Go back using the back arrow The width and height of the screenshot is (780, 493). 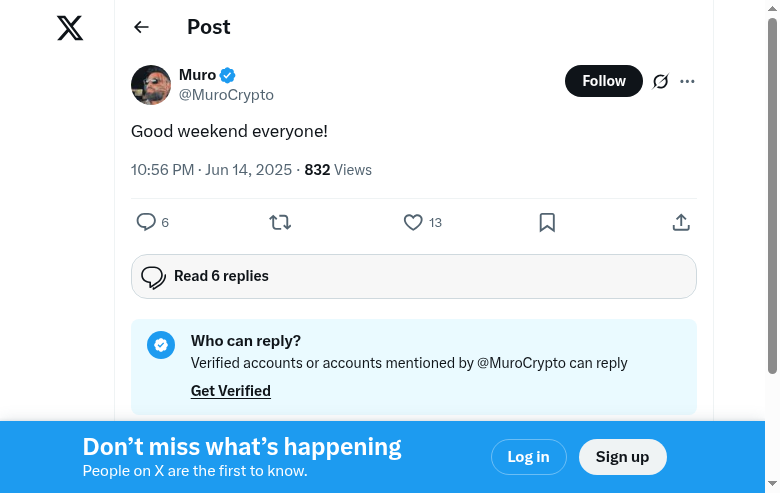tap(141, 28)
